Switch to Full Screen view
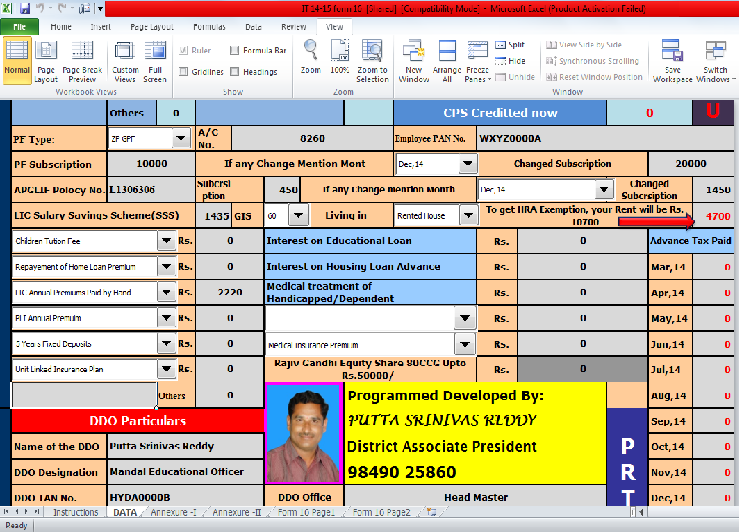The height and width of the screenshot is (532, 739). (x=155, y=62)
